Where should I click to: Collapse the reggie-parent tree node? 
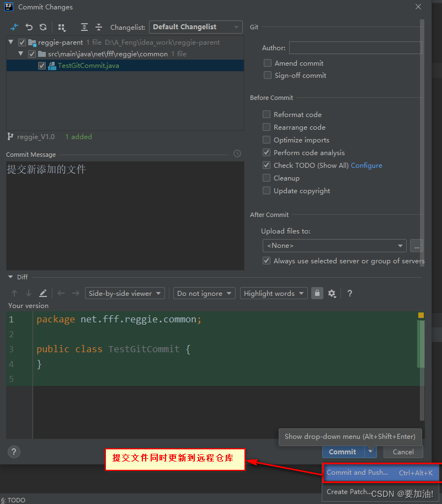coord(11,42)
